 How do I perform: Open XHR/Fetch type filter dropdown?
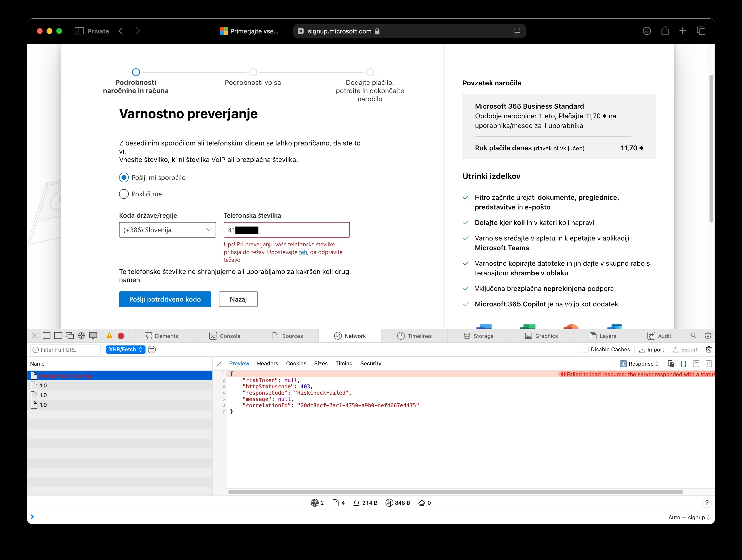click(126, 349)
